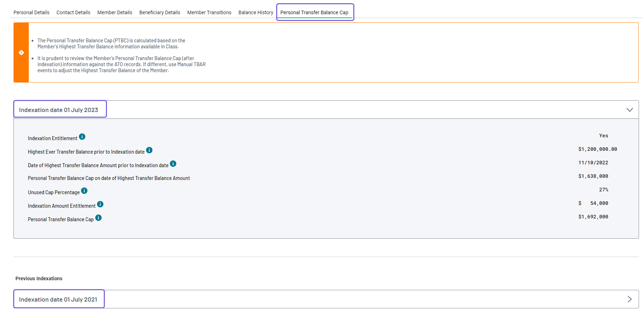Open the Contact Details tab
This screenshot has width=644, height=324.
coord(73,12)
